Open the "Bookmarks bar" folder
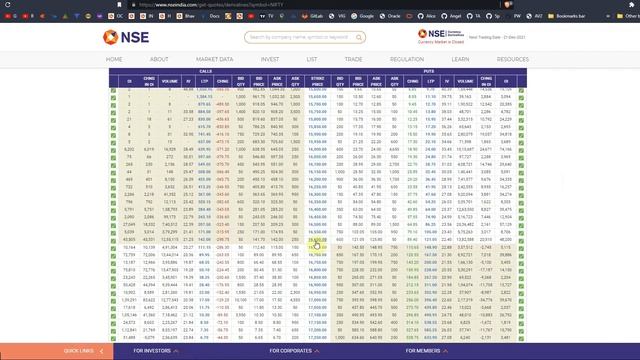Image resolution: width=640 pixels, height=360 pixels. 567,16
